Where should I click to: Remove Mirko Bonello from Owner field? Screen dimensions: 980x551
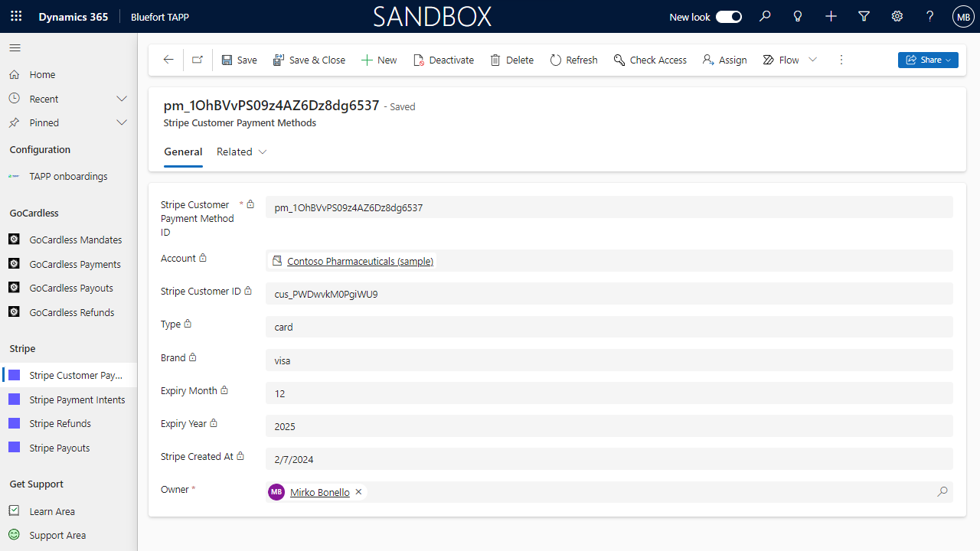point(358,492)
